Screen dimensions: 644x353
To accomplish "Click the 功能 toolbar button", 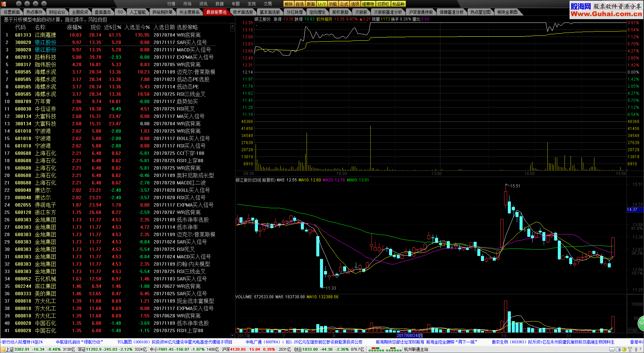I will tap(333, 4).
